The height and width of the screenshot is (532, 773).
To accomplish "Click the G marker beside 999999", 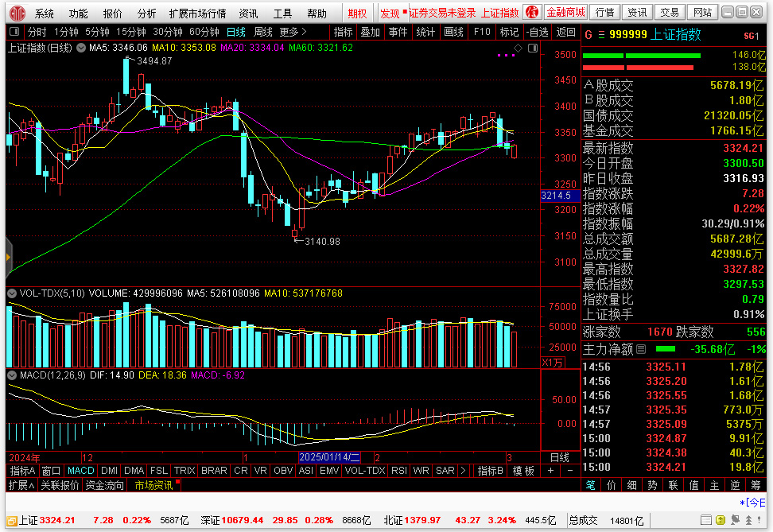I will (588, 35).
